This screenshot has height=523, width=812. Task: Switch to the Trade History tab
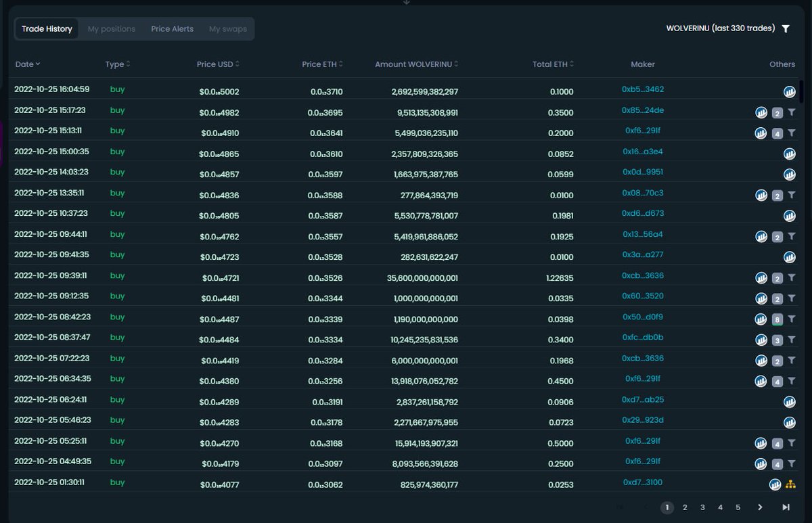(x=47, y=29)
